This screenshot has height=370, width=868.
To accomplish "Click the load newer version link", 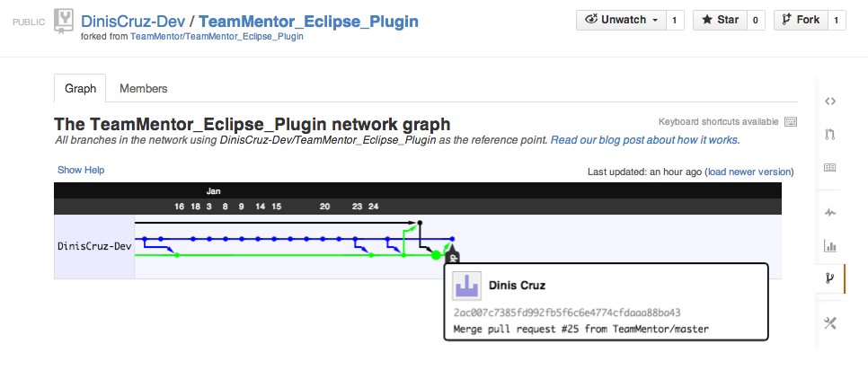I will point(749,172).
